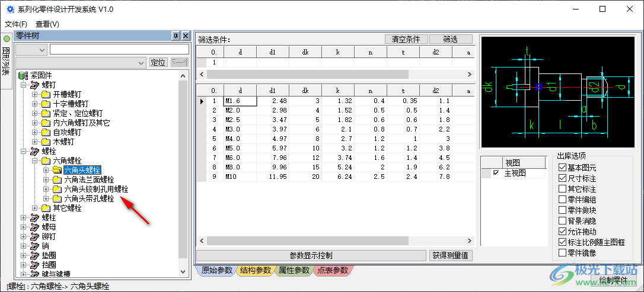Image resolution: width=644 pixels, height=292 pixels.
Task: Select the 紧定、定位螺钉 tree item
Action: click(x=78, y=114)
